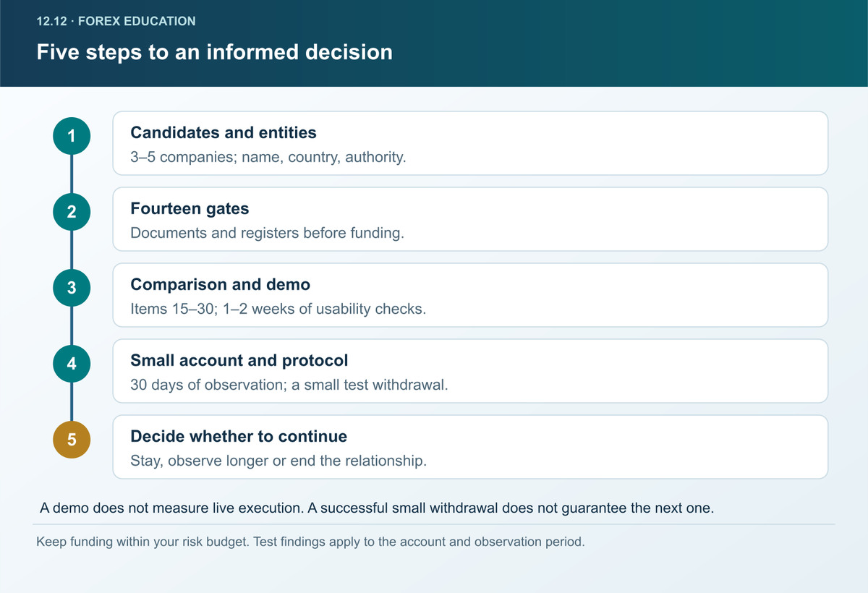Screen dimensions: 868x593
Task: Click "Keep funding within your risk budget."
Action: click(x=142, y=542)
